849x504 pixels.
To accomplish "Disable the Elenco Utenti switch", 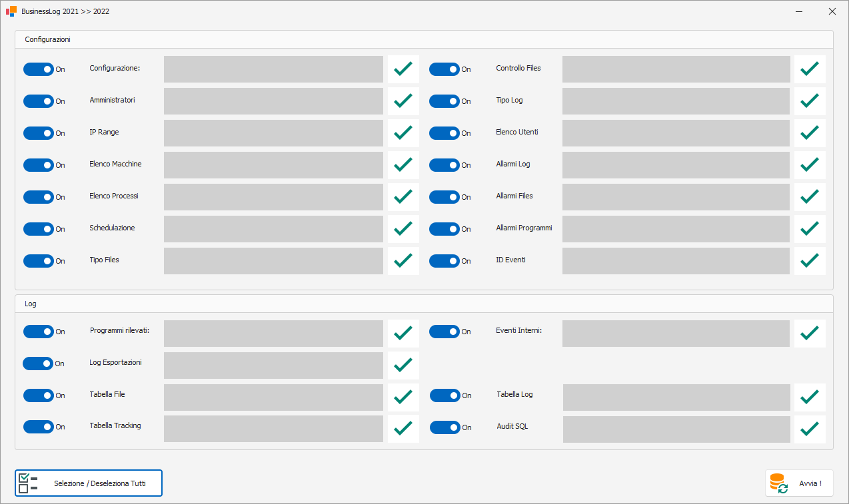I will 444,133.
